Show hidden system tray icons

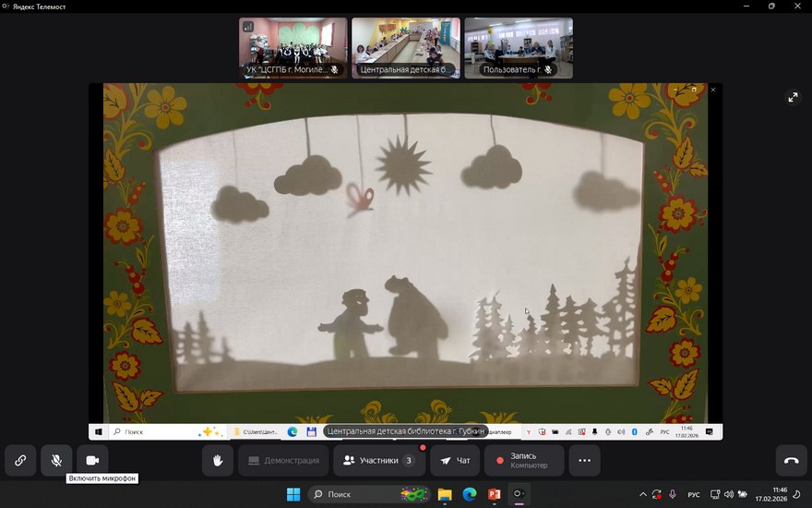642,494
